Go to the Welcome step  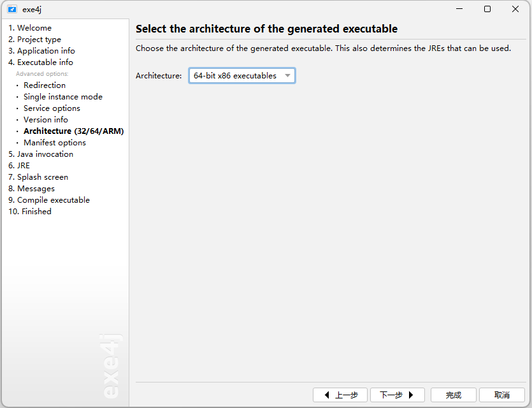coord(30,28)
